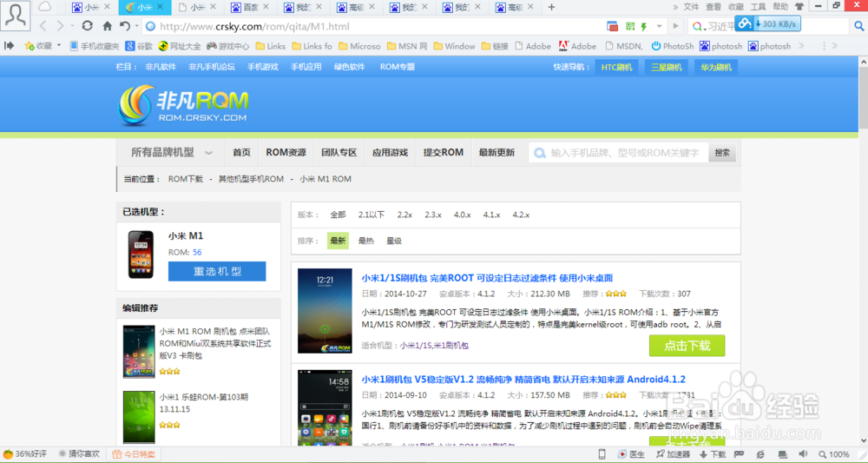Screen dimensions: 868x463
Task: Click the skin T-shirt icon
Action: 799,7
